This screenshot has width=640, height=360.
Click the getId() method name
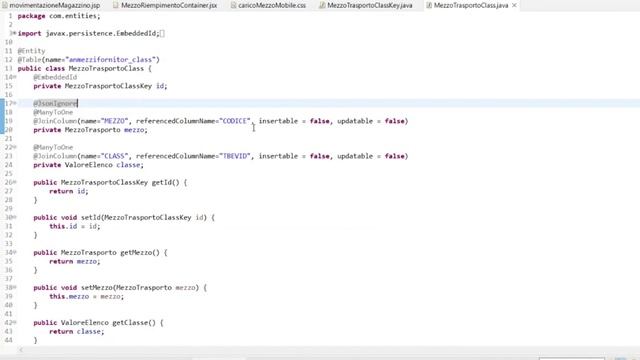(x=165, y=182)
